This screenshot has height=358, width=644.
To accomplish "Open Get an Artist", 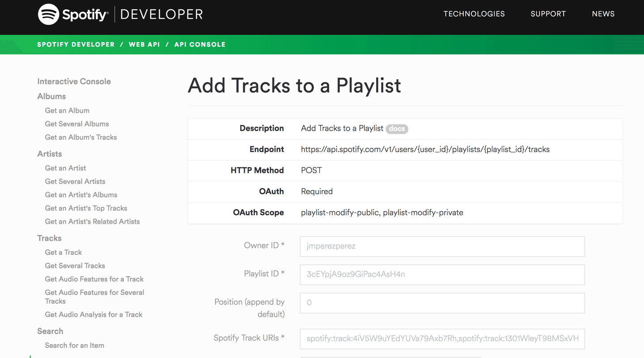I will click(x=66, y=168).
